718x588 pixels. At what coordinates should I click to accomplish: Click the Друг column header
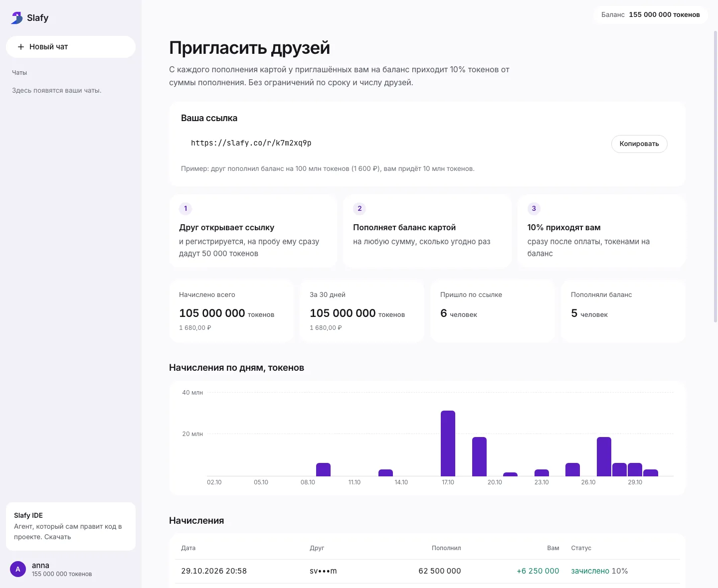point(317,548)
